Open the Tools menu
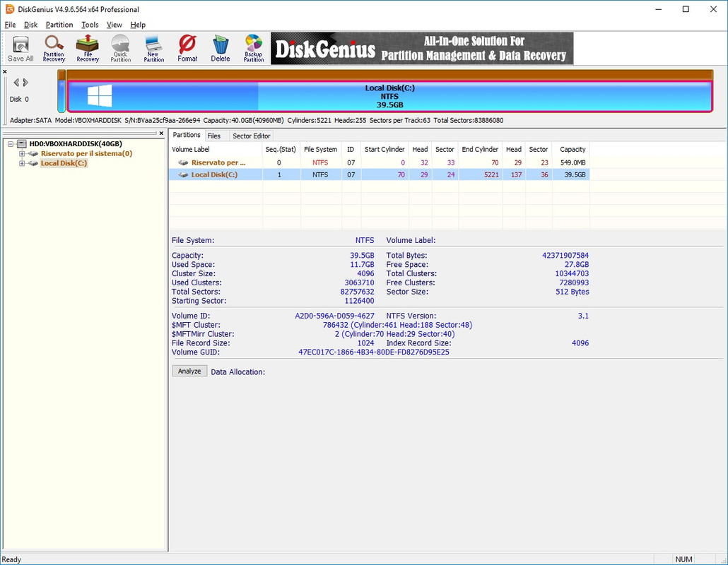728x565 pixels. (x=90, y=25)
